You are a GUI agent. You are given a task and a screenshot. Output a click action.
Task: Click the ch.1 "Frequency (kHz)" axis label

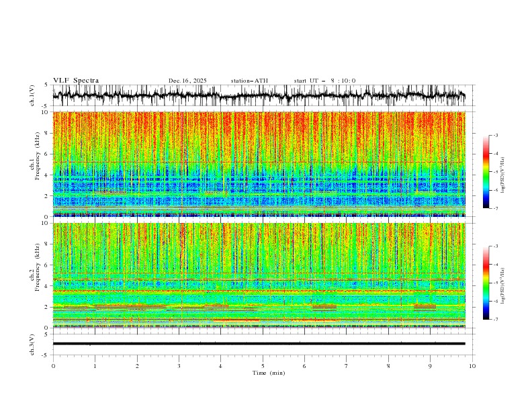pos(38,156)
